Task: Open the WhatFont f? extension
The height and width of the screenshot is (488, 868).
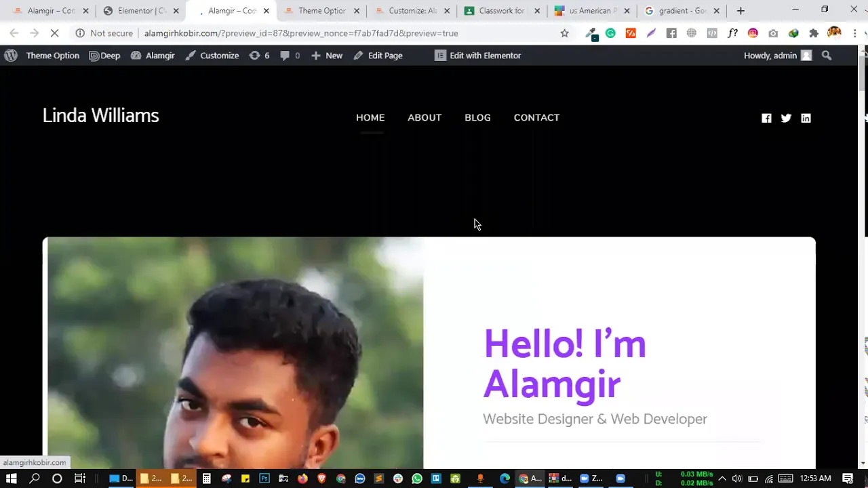Action: point(732,33)
